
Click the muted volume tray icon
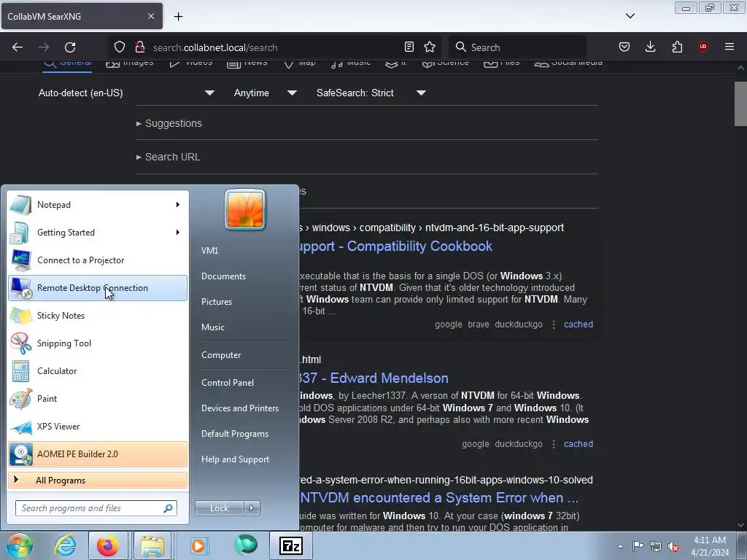pyautogui.click(x=673, y=546)
